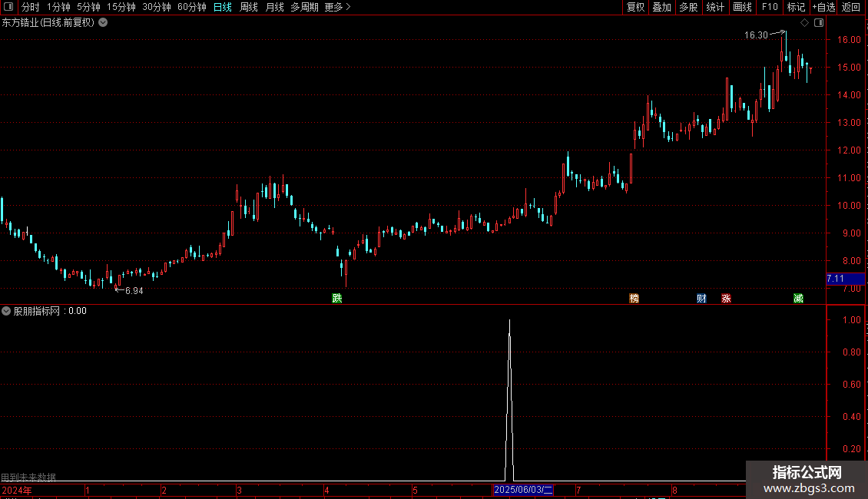Image resolution: width=868 pixels, height=499 pixels.
Task: Click the green 跌 event marker
Action: (337, 298)
